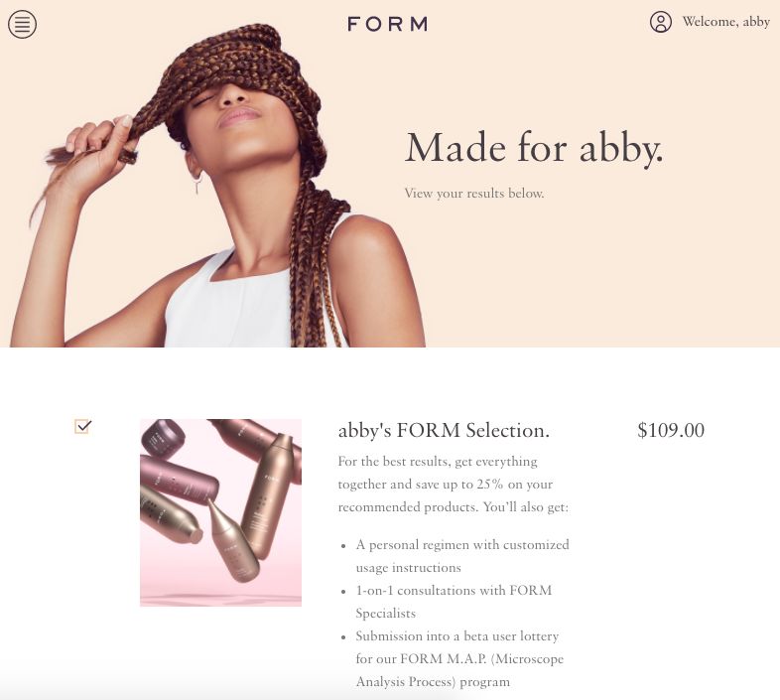Click the 'View your results below.' text
The width and height of the screenshot is (780, 700).
(474, 194)
